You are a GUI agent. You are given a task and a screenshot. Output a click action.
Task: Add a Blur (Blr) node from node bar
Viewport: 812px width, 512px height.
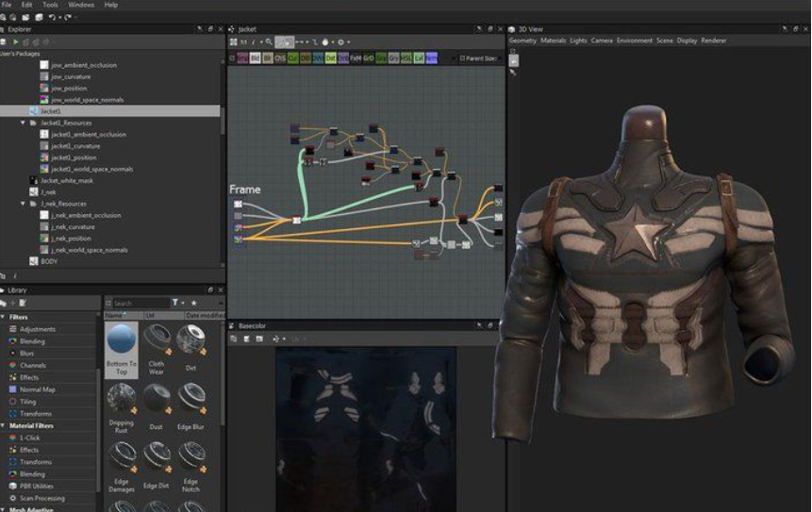(x=268, y=58)
